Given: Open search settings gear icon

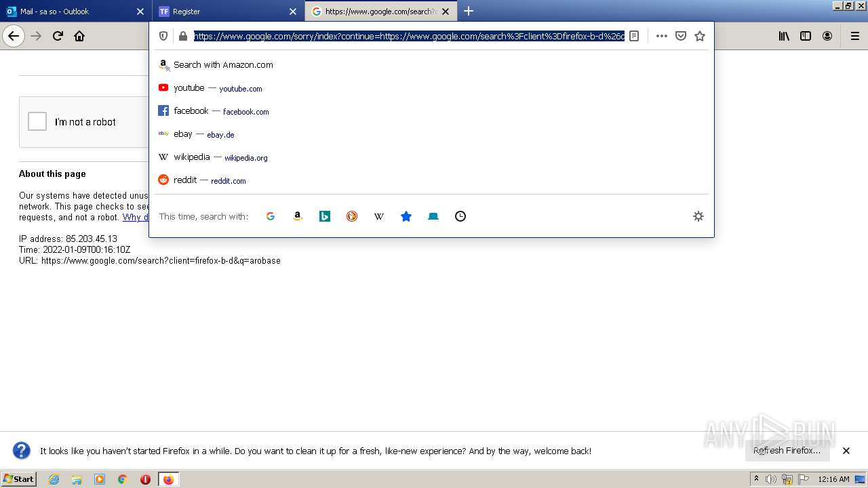Looking at the screenshot, I should pyautogui.click(x=698, y=216).
